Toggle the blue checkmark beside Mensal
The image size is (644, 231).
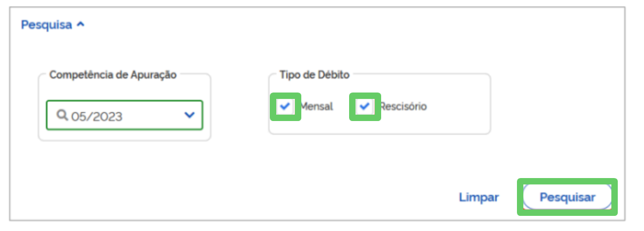(286, 106)
